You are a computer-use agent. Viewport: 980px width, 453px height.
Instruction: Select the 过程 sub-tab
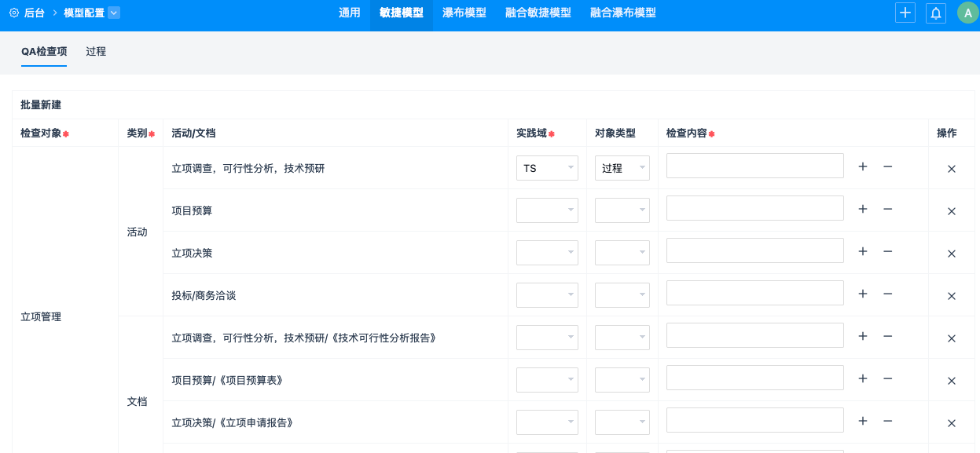click(x=96, y=52)
